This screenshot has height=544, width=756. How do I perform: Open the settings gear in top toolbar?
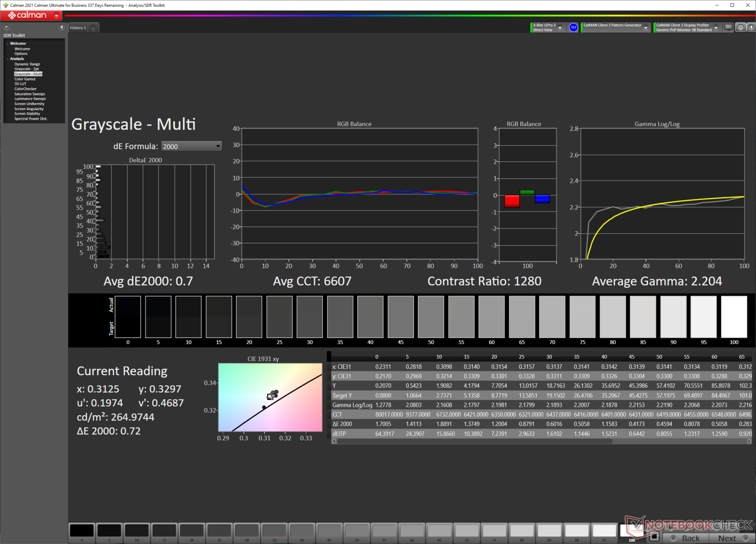[x=741, y=28]
